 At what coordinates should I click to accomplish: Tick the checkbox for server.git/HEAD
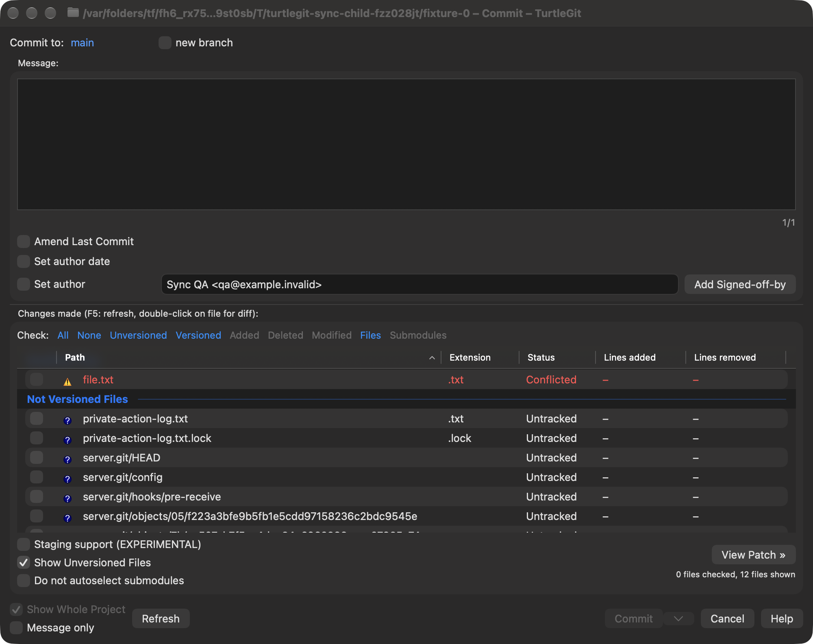37,457
